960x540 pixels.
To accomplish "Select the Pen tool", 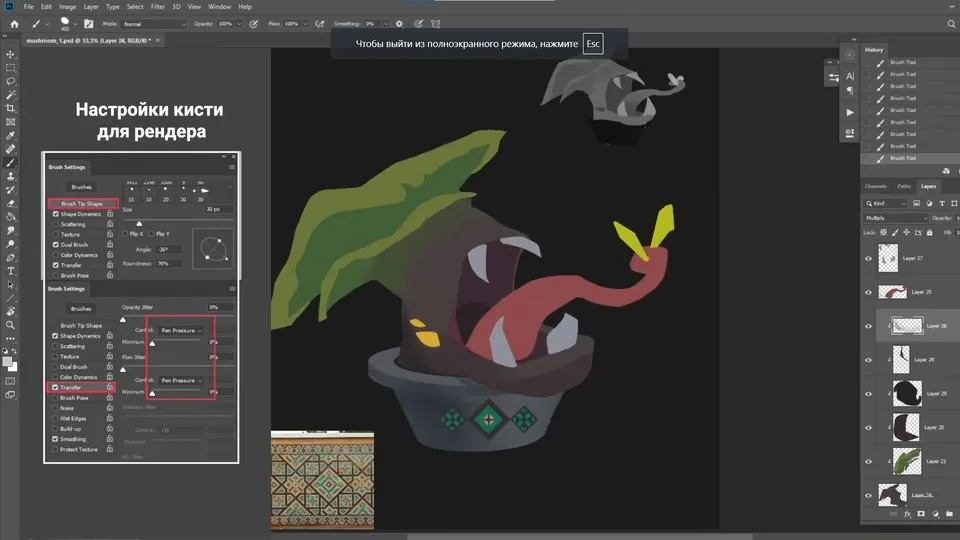I will 10,257.
